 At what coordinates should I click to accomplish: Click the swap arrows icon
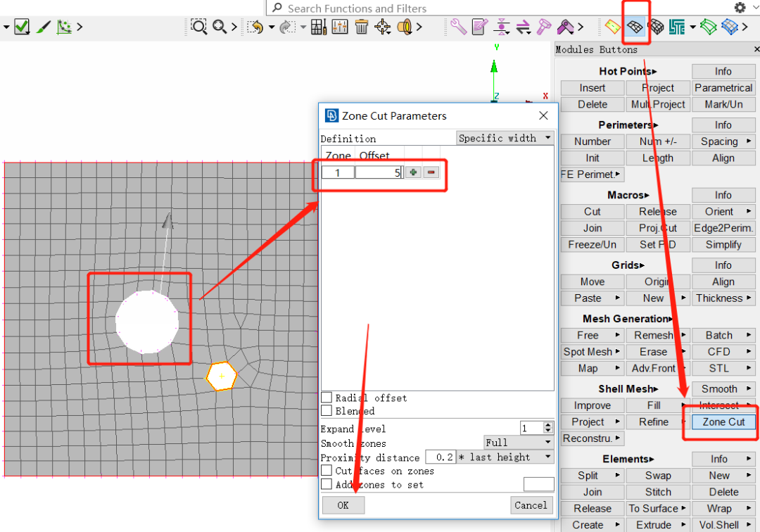coord(523,27)
